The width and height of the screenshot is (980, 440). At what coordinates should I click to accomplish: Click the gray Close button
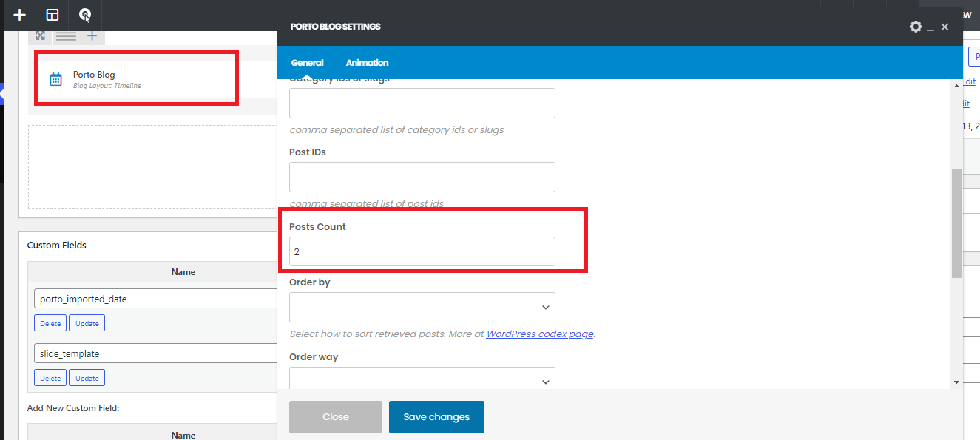336,417
